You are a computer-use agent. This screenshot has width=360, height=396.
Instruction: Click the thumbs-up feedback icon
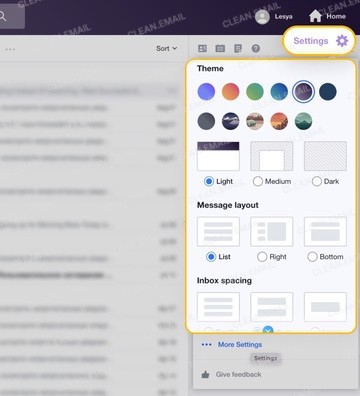205,375
